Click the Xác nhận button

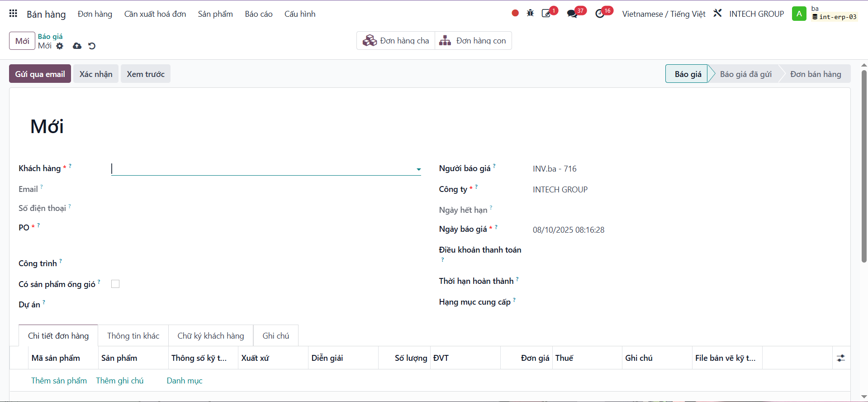pos(96,74)
